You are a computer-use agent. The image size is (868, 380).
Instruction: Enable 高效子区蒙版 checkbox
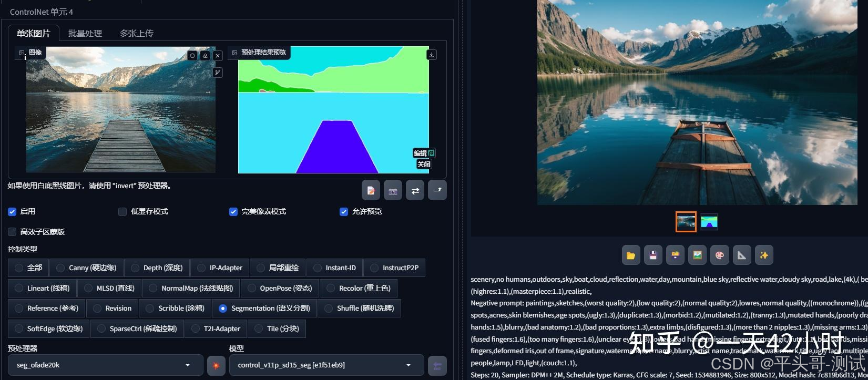pyautogui.click(x=12, y=232)
